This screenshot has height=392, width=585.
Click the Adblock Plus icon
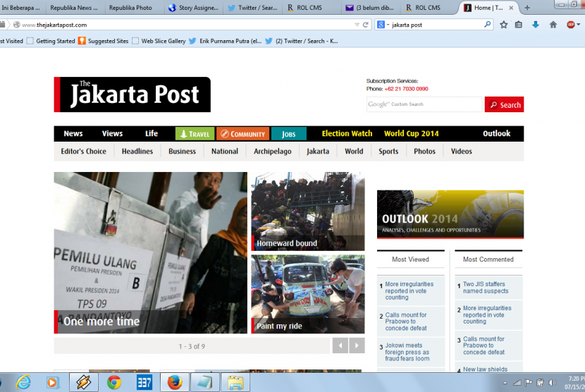coord(570,25)
